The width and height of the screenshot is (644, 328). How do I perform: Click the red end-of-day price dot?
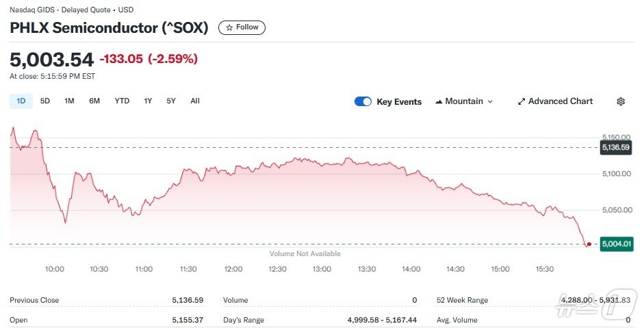click(x=589, y=244)
